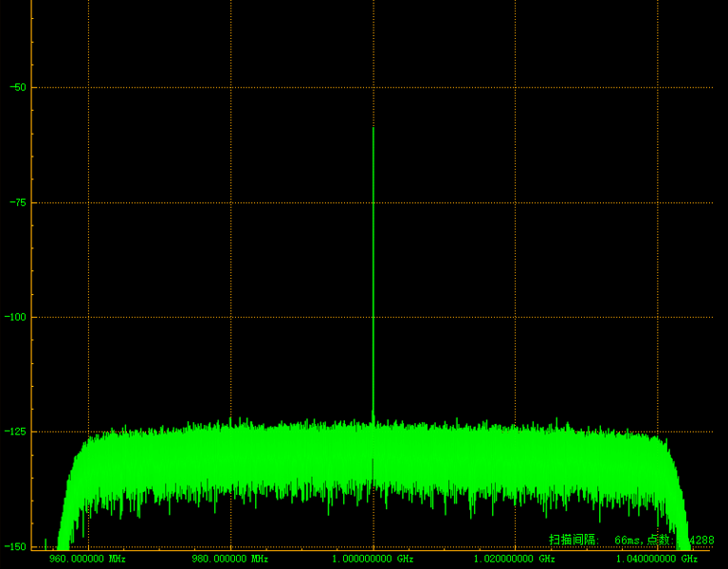Click the 扫描间隔 sweep interval text
Image resolution: width=728 pixels, height=569 pixels.
(574, 540)
